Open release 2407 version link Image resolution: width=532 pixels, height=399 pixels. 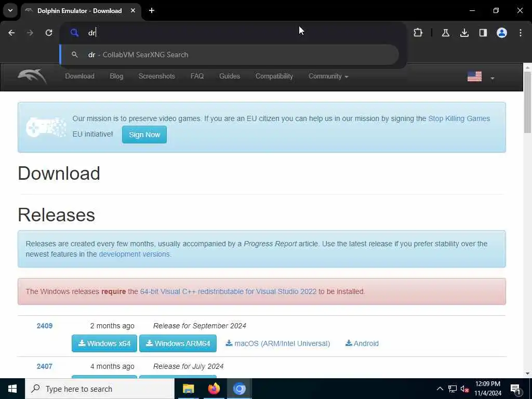coord(45,366)
